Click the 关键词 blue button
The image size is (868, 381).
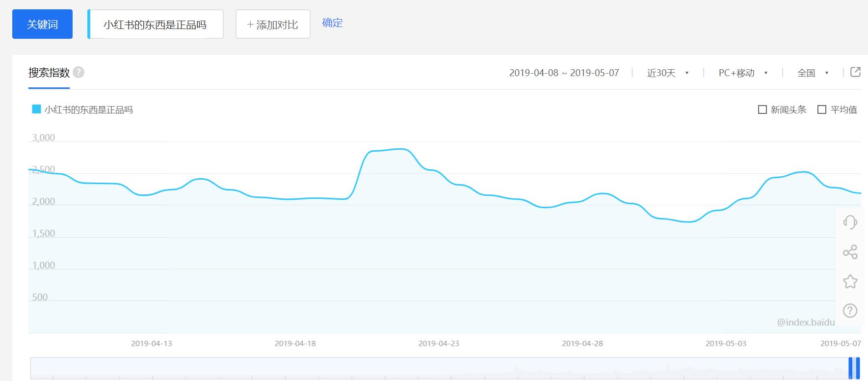click(42, 24)
